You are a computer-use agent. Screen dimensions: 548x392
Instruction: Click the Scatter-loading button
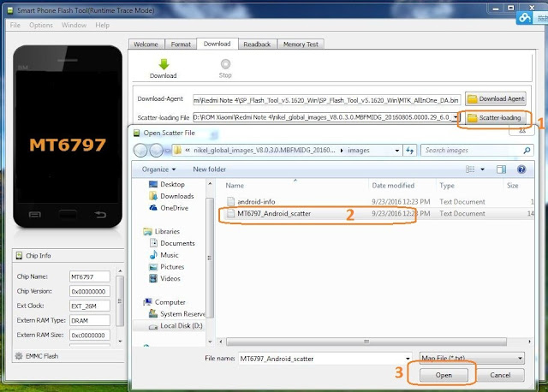click(496, 118)
